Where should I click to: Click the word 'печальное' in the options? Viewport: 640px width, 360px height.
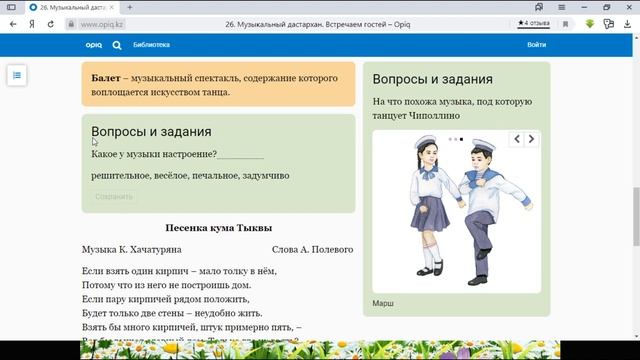216,176
